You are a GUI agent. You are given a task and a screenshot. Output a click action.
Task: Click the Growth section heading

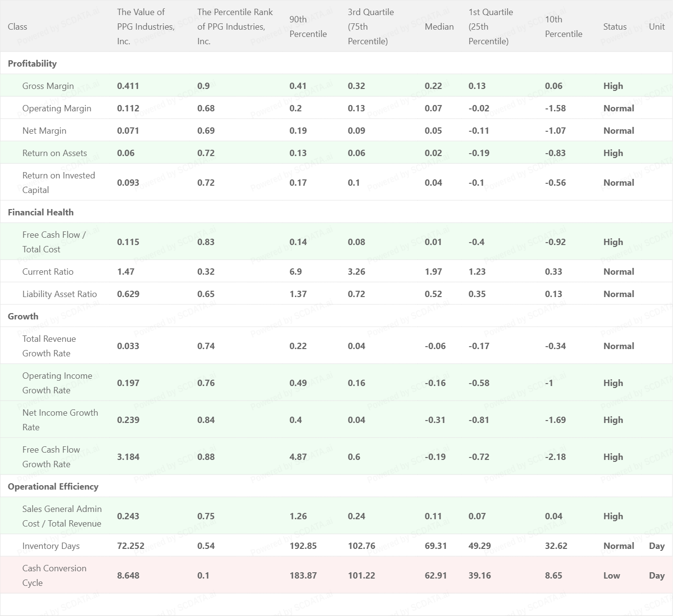(23, 317)
